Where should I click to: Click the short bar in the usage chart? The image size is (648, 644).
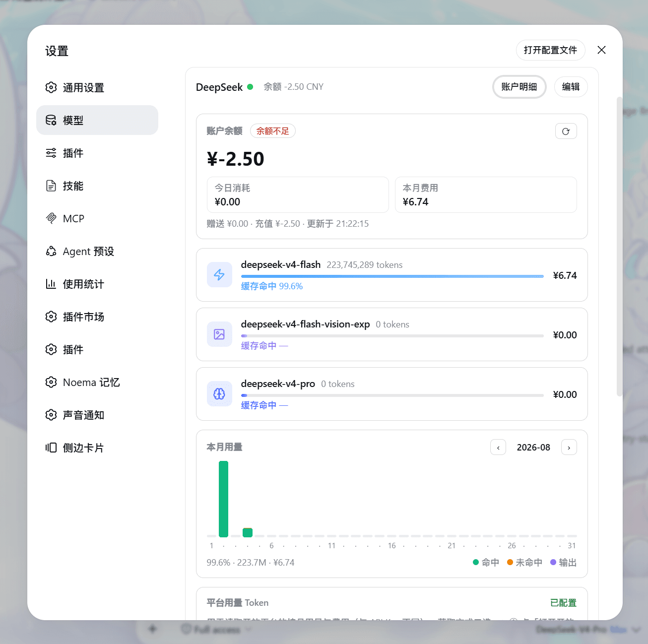pos(248,532)
